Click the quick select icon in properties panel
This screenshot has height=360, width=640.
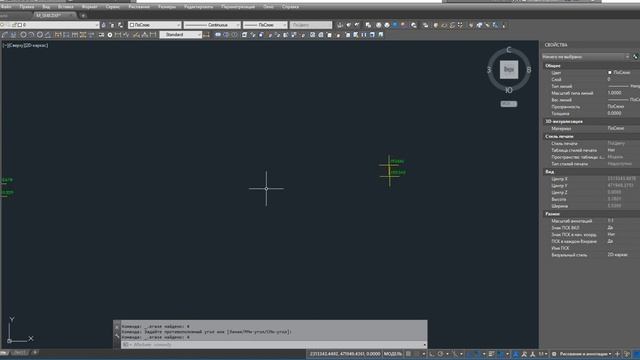[635, 57]
